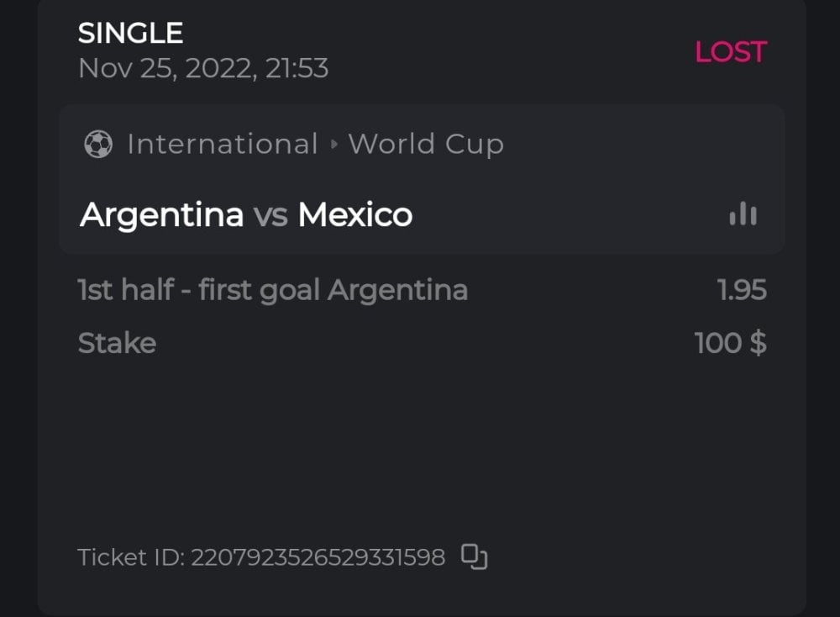The width and height of the screenshot is (840, 617).
Task: Select the Mexico team name
Action: [x=354, y=215]
